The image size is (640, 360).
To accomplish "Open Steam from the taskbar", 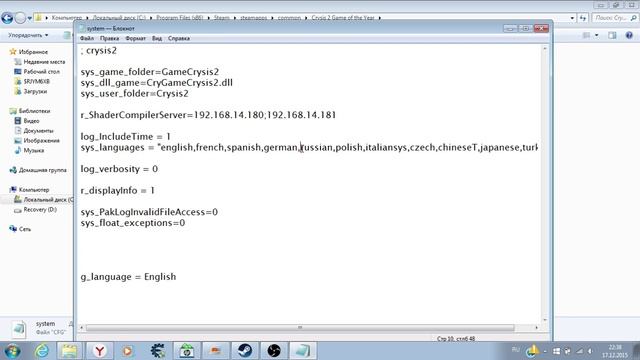I will 244,351.
